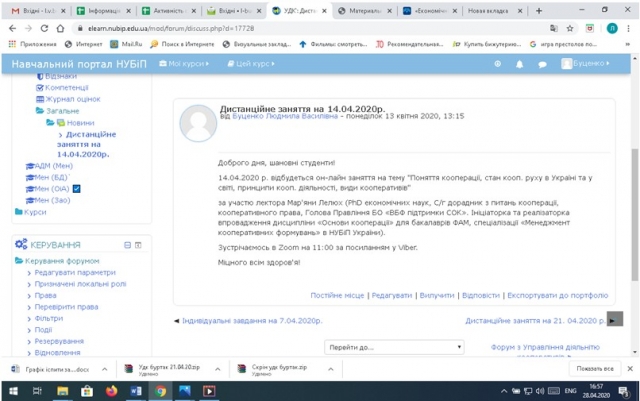
Task: Open Firefox from the taskbar
Action: [111, 391]
